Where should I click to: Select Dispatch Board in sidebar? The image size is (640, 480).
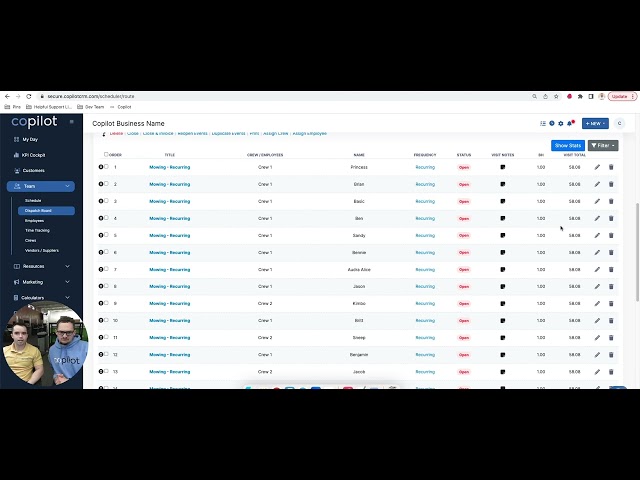(46, 211)
